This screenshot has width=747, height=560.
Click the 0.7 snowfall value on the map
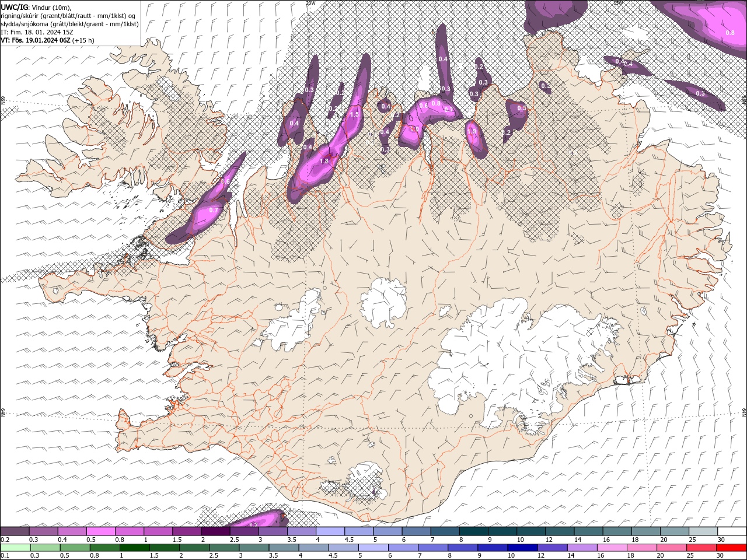(x=214, y=211)
